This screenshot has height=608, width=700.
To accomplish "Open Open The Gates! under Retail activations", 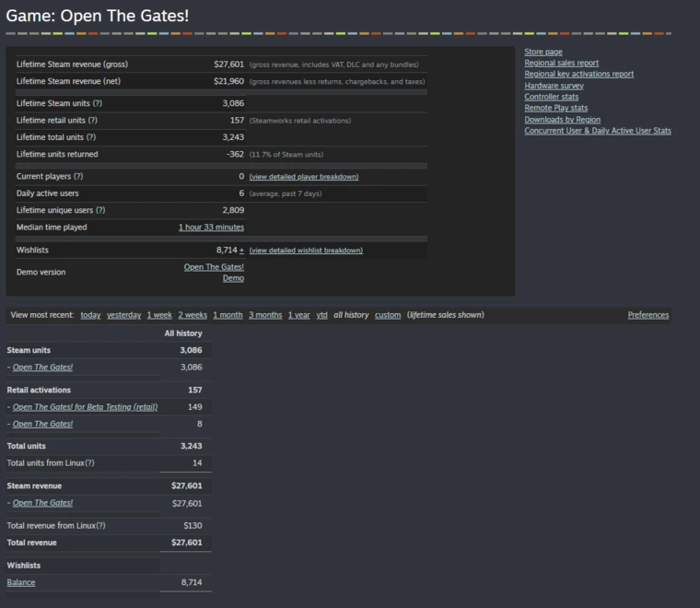I will pos(42,424).
